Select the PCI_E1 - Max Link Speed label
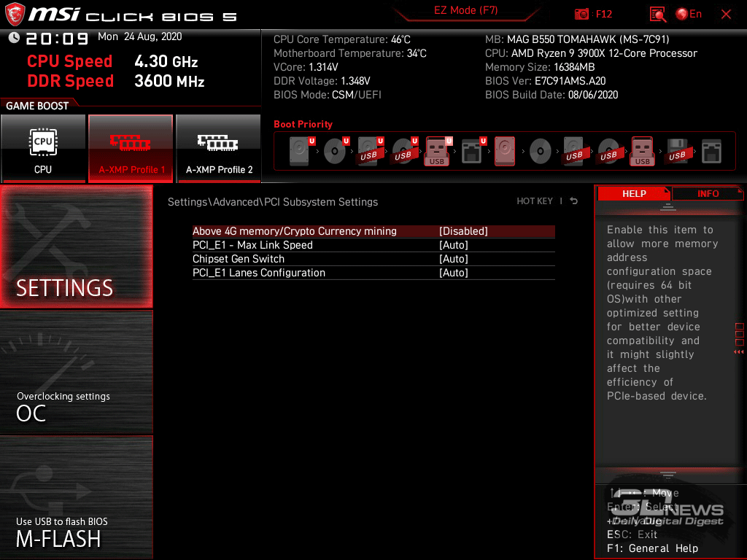This screenshot has height=560, width=747. click(252, 245)
